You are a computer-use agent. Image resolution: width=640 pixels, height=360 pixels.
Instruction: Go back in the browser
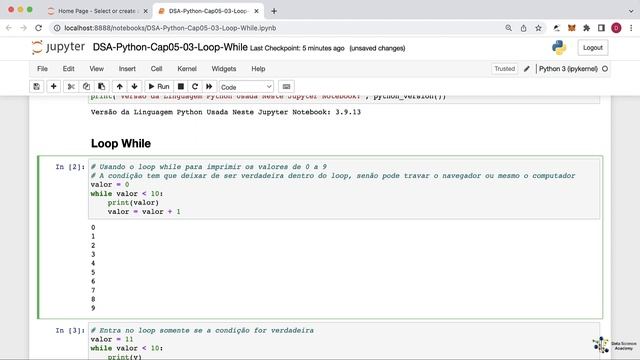(x=9, y=28)
